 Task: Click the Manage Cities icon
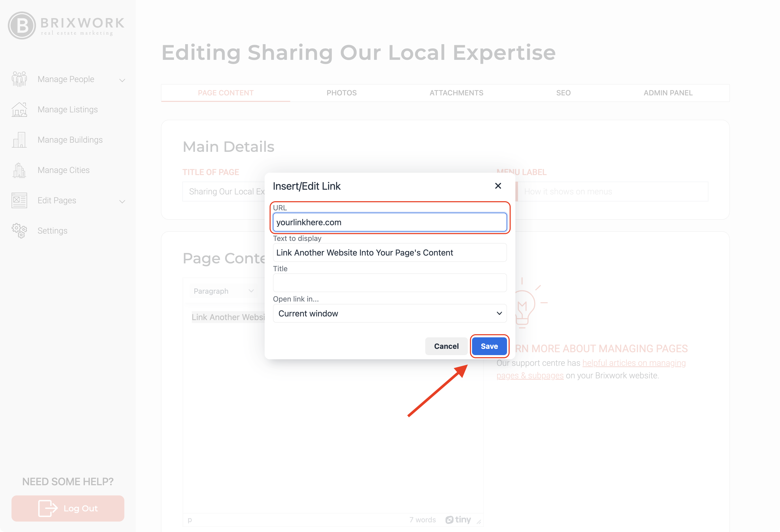(19, 170)
